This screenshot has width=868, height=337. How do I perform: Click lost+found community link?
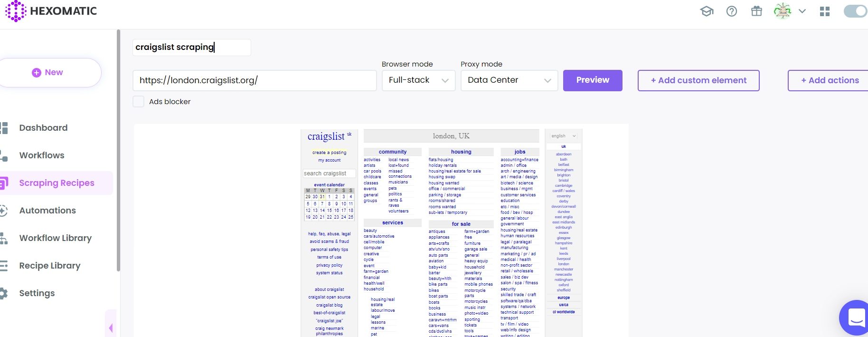coord(398,165)
